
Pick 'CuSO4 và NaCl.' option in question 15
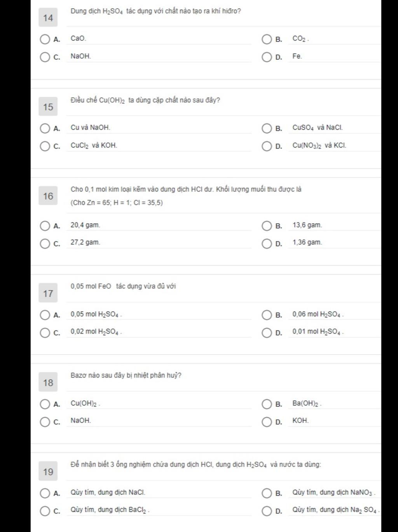267,128
